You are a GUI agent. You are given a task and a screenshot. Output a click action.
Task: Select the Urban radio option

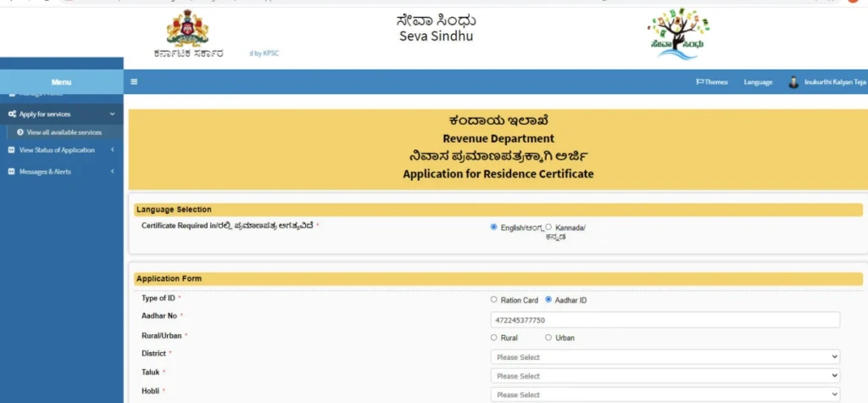click(x=548, y=338)
